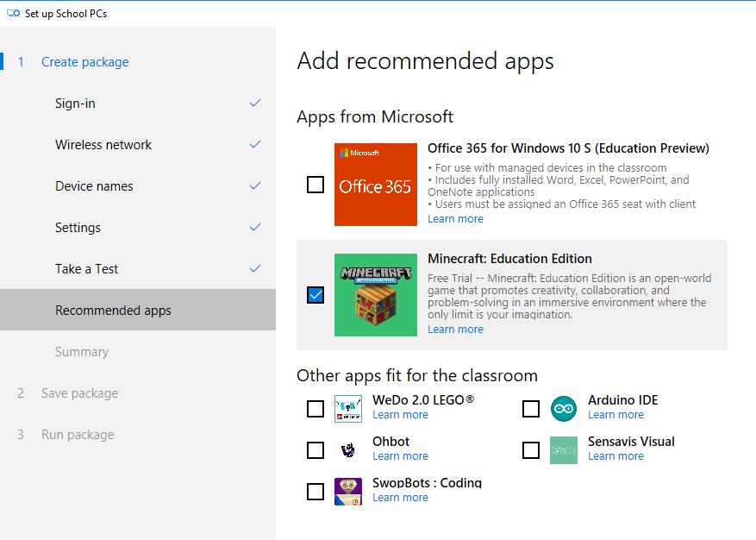756x540 pixels.
Task: Click the Set up School PCs title icon
Action: tap(14, 14)
